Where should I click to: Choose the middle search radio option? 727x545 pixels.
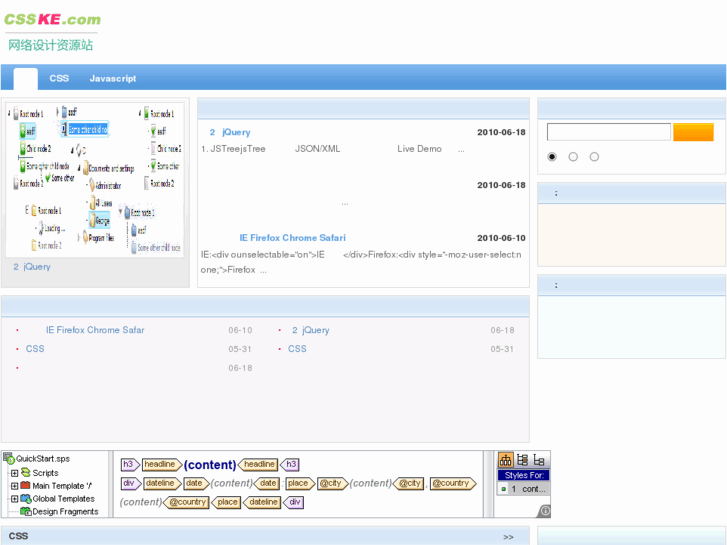[573, 157]
